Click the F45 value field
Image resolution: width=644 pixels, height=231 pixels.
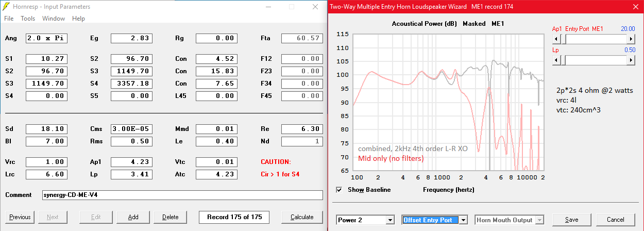(x=302, y=96)
